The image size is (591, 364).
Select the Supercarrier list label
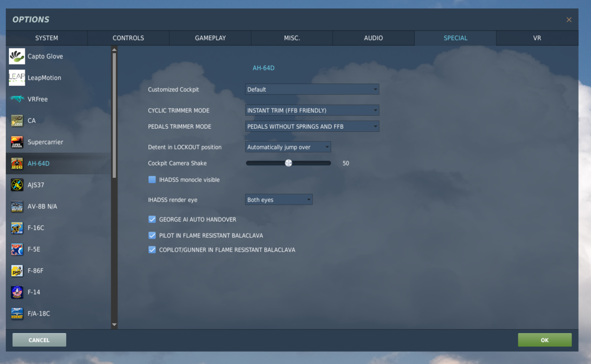[46, 142]
